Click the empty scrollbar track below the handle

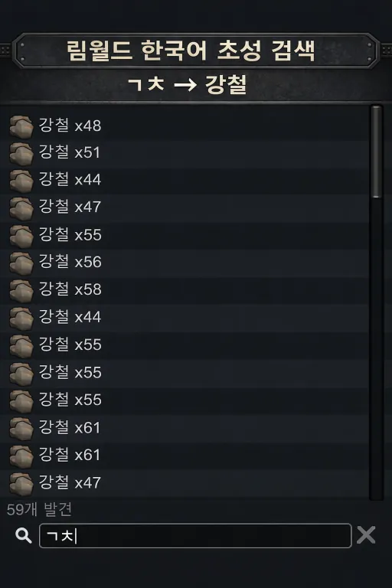376,349
